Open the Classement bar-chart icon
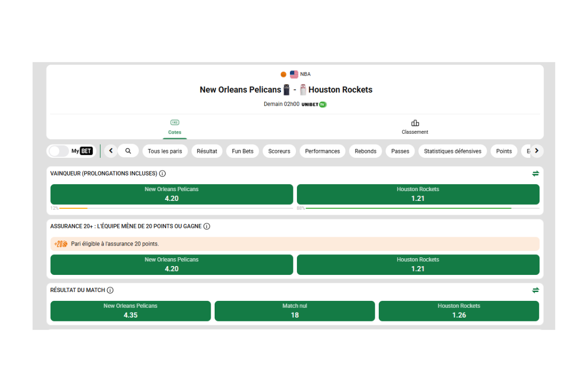 pos(415,123)
